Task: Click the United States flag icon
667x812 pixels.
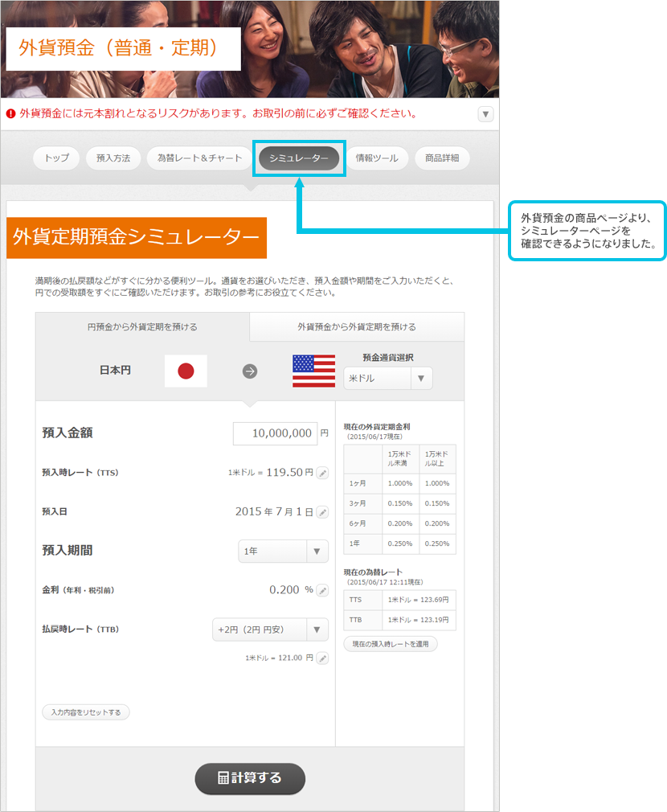Action: coord(313,371)
